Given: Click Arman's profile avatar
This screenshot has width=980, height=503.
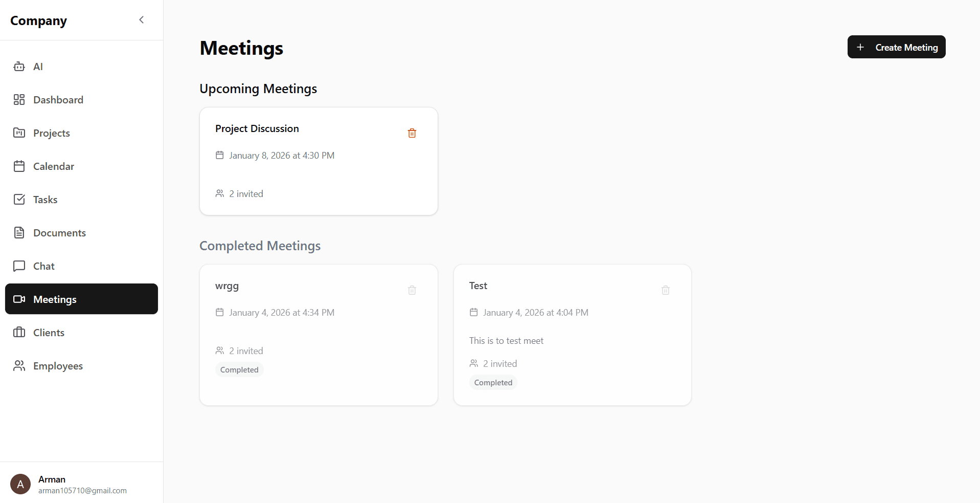Looking at the screenshot, I should pos(20,484).
